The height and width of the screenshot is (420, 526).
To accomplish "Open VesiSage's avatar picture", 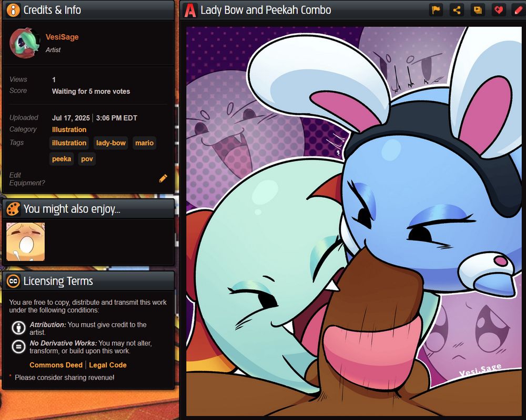I will coord(25,43).
